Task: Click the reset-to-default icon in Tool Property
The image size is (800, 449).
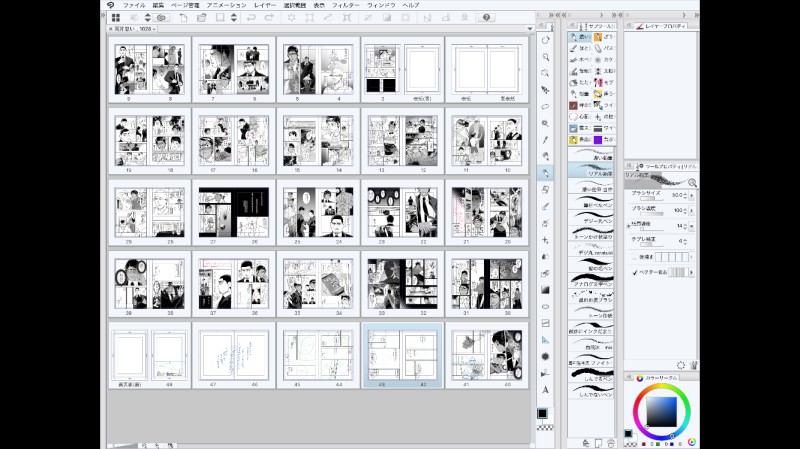Action: point(681,365)
